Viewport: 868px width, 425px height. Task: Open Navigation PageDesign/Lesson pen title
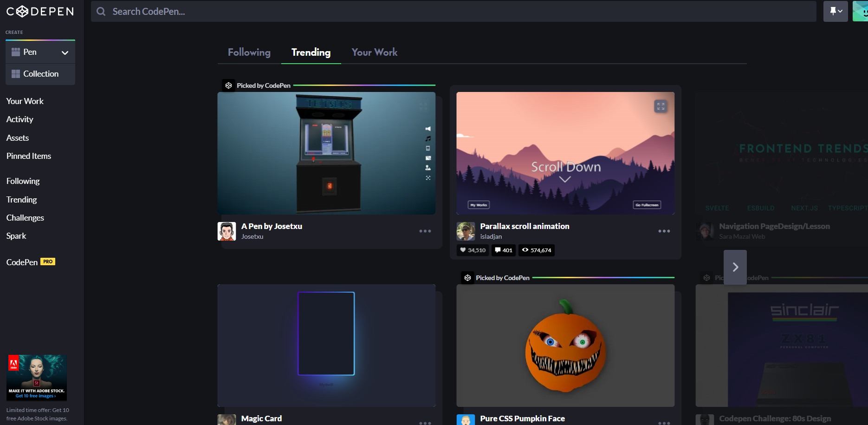pyautogui.click(x=774, y=226)
